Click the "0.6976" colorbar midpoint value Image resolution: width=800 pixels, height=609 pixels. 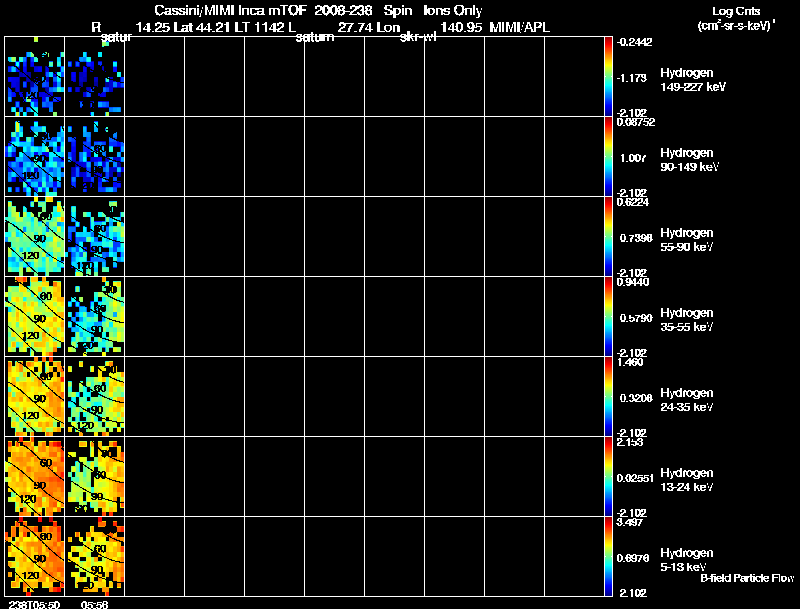click(x=633, y=558)
